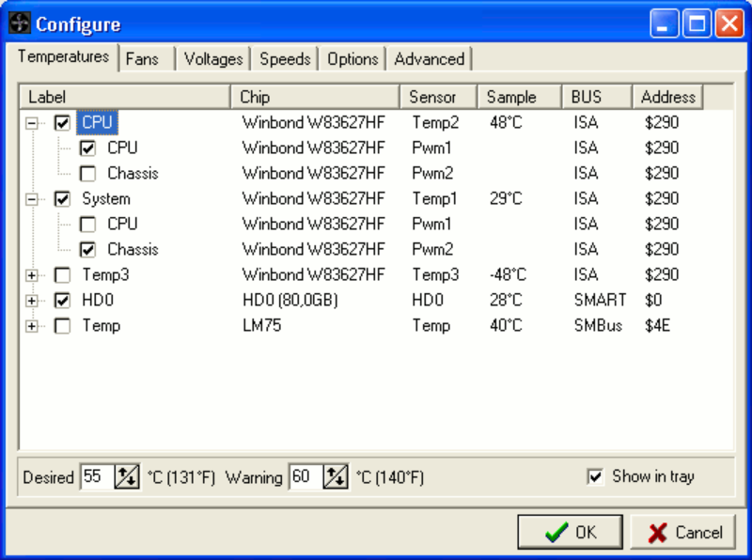Viewport: 752px width, 560px height.
Task: Click the Warning temperature spinner arrows
Action: [x=335, y=477]
